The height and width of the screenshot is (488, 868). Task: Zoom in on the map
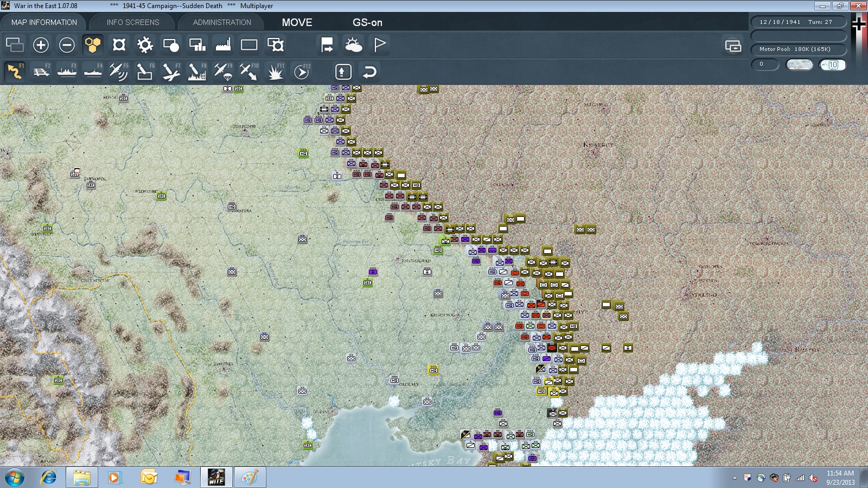[41, 45]
